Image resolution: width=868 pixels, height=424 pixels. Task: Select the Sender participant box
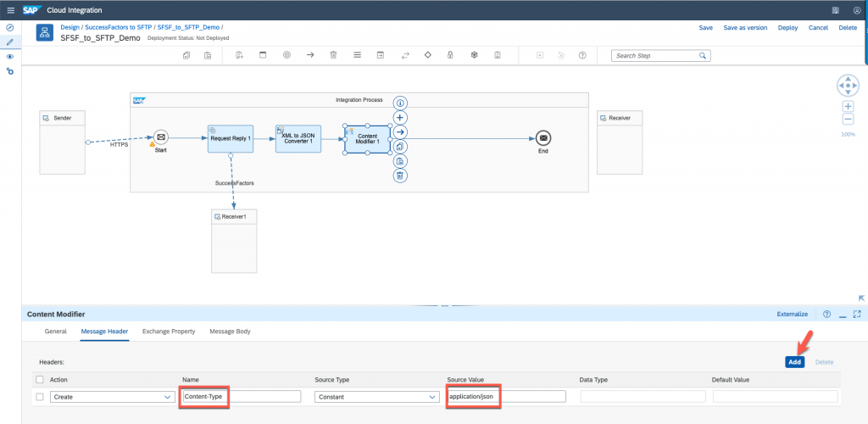click(62, 142)
